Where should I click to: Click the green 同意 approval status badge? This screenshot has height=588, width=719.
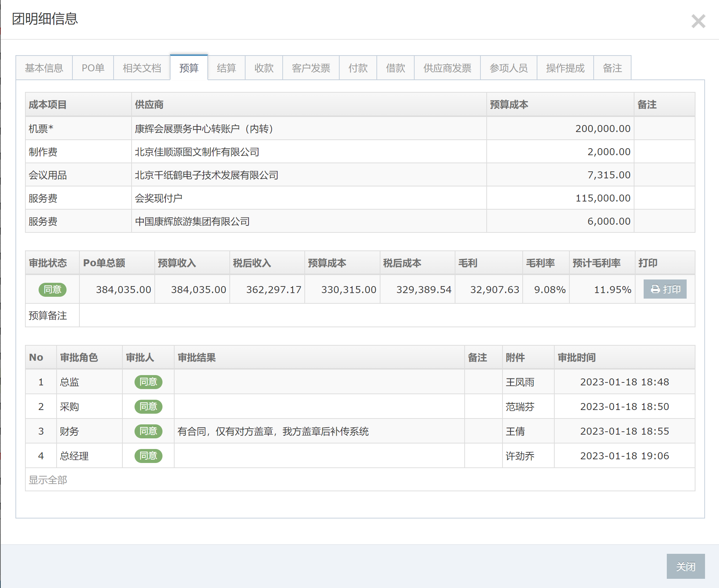[x=53, y=290]
